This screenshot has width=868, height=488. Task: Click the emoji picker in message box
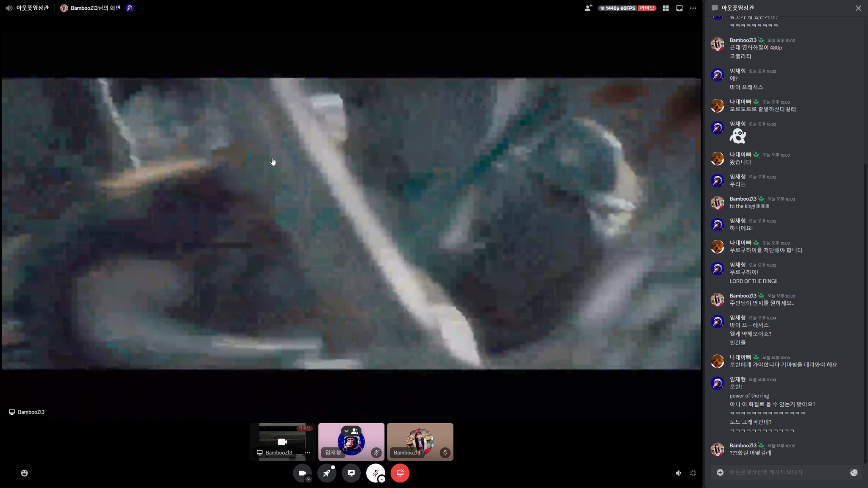(x=854, y=472)
